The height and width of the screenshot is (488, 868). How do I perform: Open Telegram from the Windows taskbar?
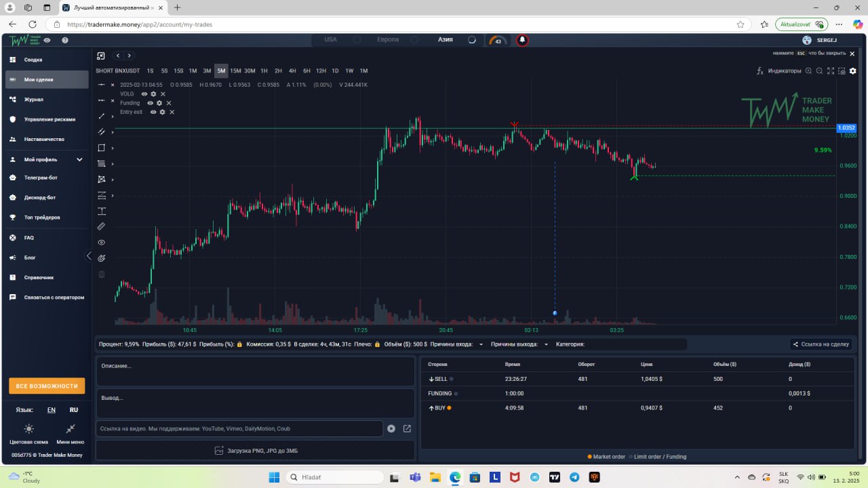point(574,477)
